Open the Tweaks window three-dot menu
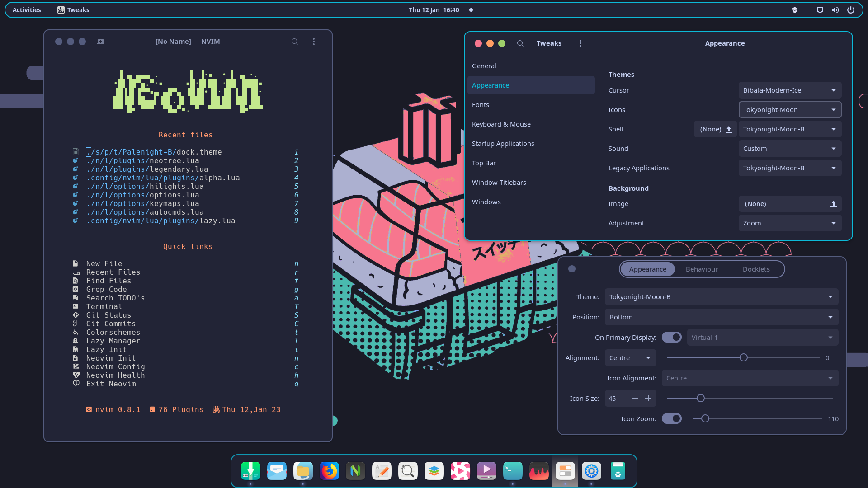This screenshot has height=488, width=868. (x=580, y=43)
